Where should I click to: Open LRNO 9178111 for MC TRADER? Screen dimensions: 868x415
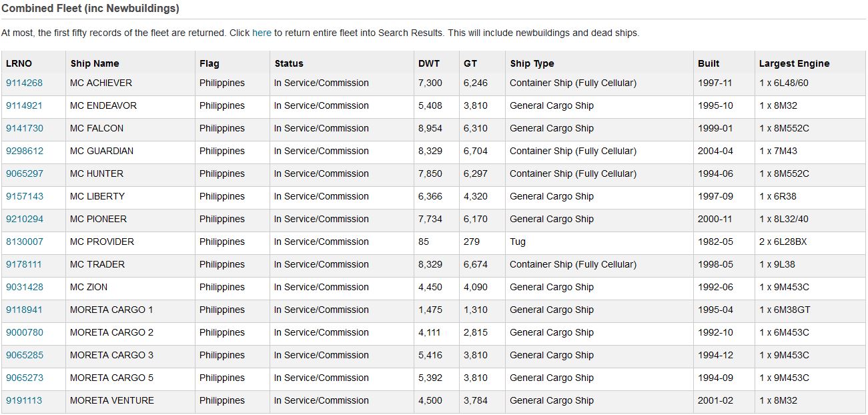23,264
